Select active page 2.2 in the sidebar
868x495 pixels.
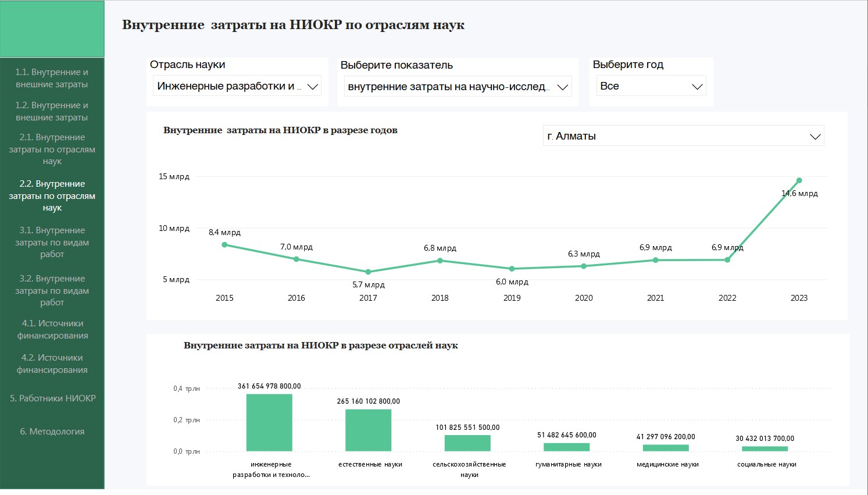tap(52, 195)
